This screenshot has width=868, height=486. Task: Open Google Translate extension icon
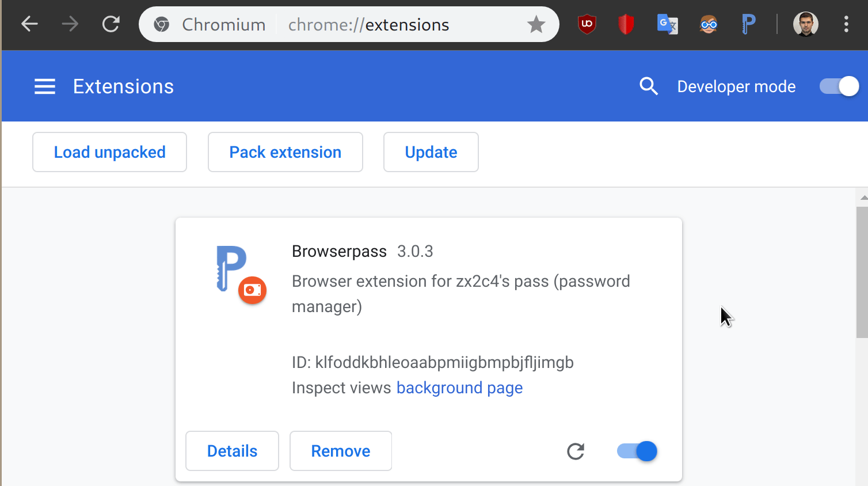pos(667,24)
